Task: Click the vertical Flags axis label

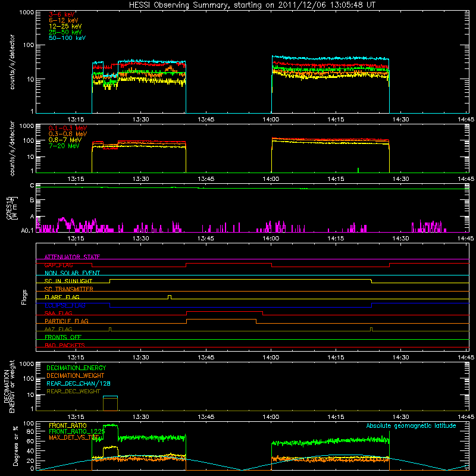Action: 24,297
